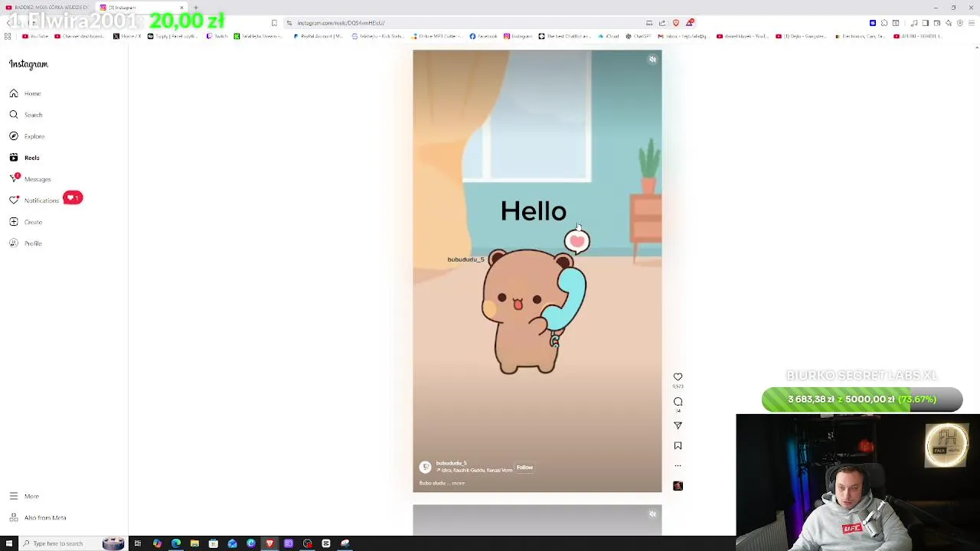Unmute the current reel
The image size is (980, 551).
click(x=652, y=59)
